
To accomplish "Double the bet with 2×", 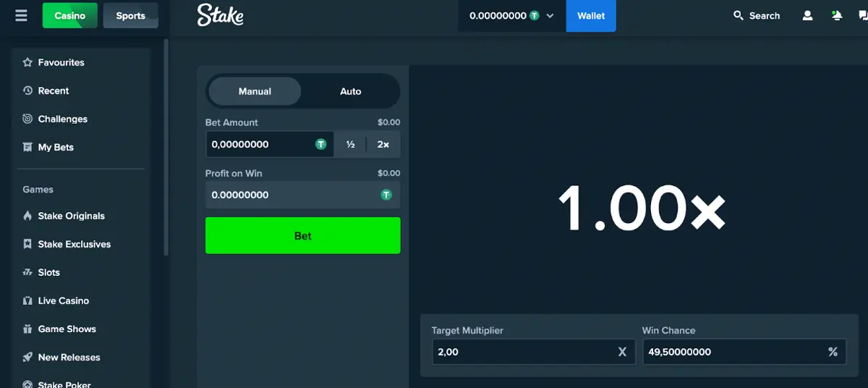I will [x=383, y=144].
